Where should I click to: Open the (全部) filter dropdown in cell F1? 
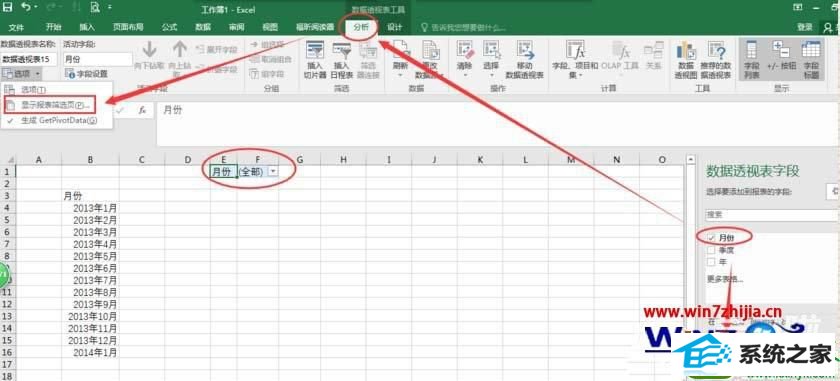(273, 170)
